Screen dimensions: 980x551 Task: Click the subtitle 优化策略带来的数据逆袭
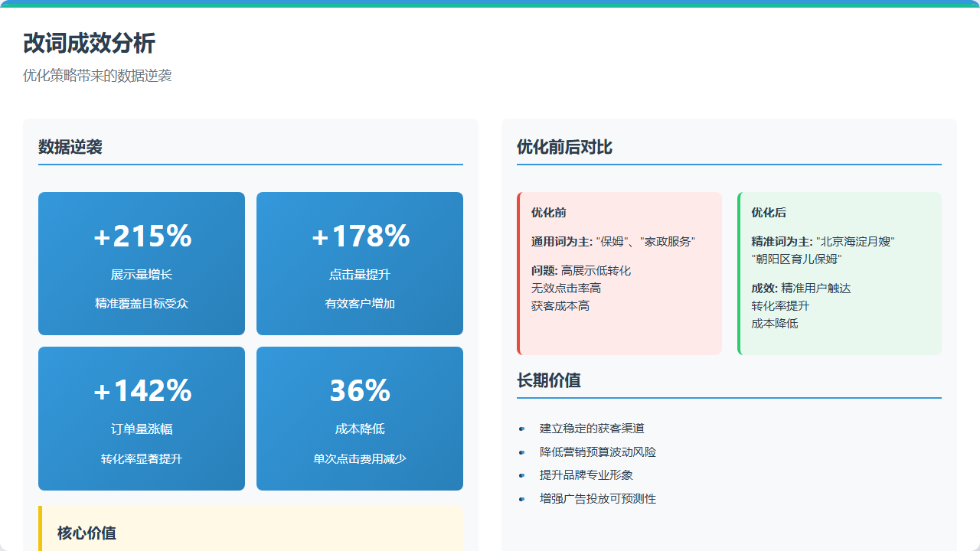97,76
